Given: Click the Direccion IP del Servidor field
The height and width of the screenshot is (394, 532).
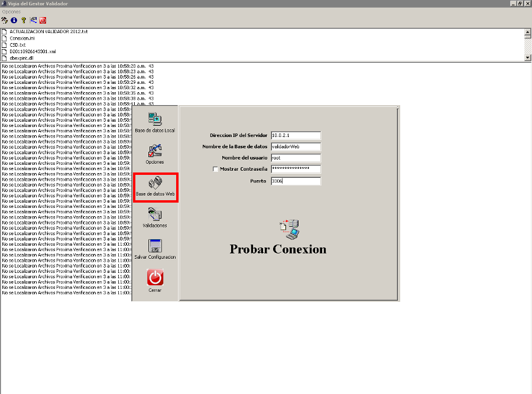Looking at the screenshot, I should [x=296, y=135].
